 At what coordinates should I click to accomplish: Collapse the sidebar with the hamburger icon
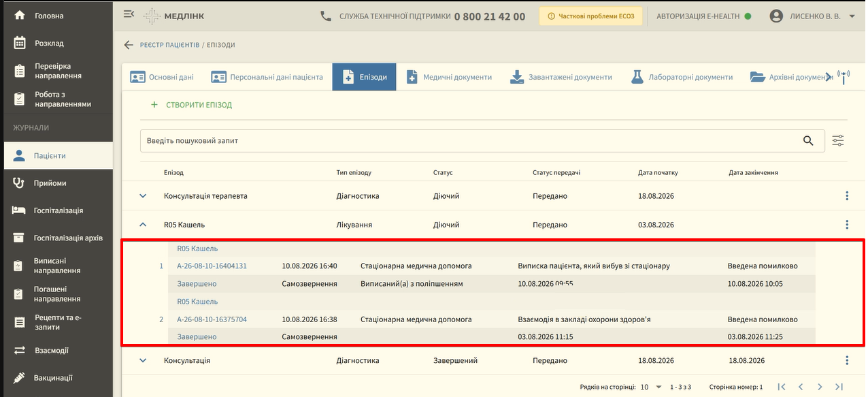[128, 14]
